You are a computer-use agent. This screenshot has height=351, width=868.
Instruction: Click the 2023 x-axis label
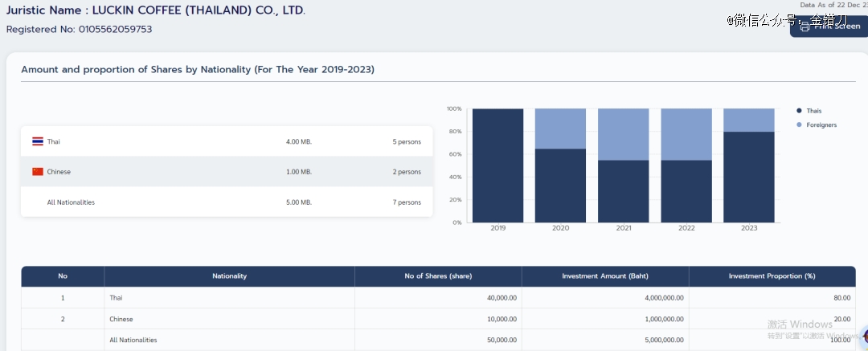click(x=749, y=228)
